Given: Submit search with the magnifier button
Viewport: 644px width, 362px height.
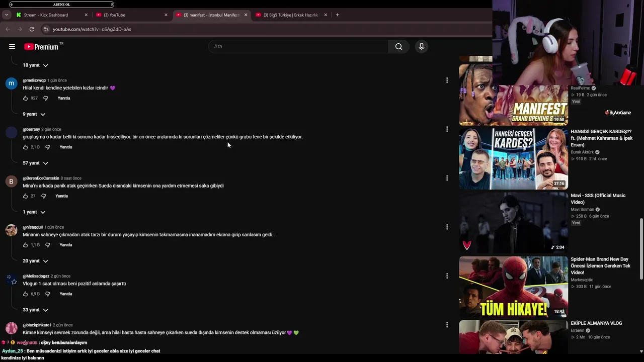Looking at the screenshot, I should point(398,47).
